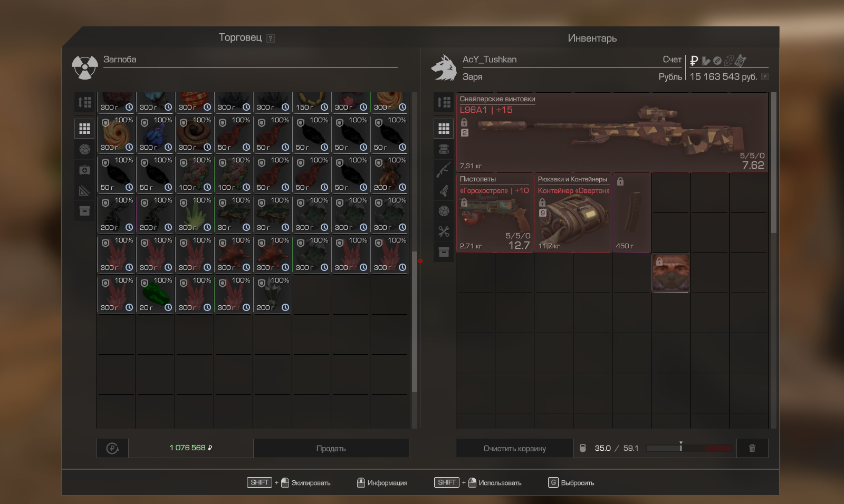Select the L96A1 +15 sniper rifle

612,133
